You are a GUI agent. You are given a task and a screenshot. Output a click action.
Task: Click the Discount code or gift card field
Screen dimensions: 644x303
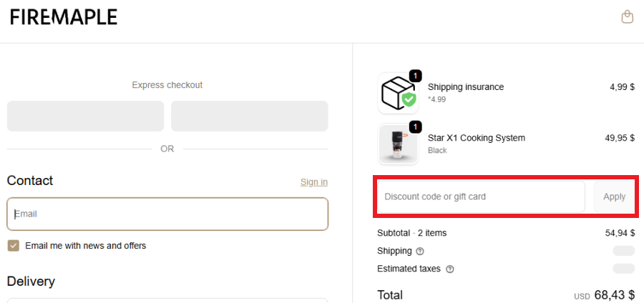tap(481, 197)
